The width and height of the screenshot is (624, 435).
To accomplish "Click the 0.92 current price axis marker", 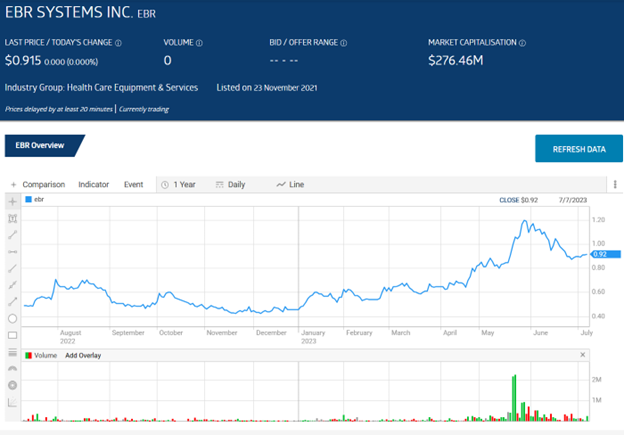I will tap(605, 254).
